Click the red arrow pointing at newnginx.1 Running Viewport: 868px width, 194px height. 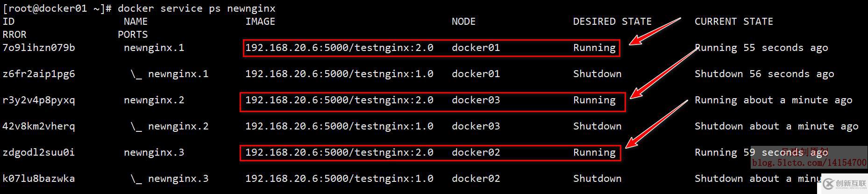point(655,31)
